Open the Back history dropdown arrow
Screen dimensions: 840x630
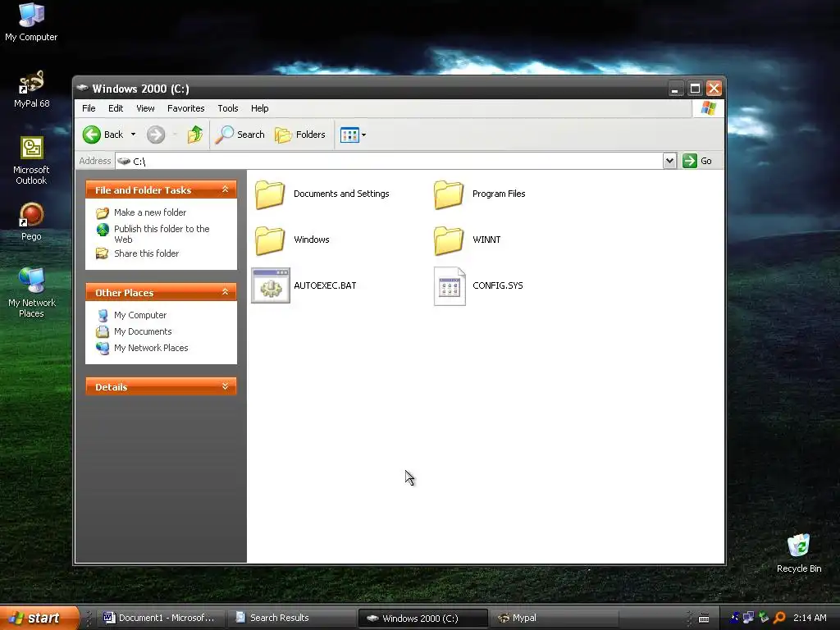point(134,135)
